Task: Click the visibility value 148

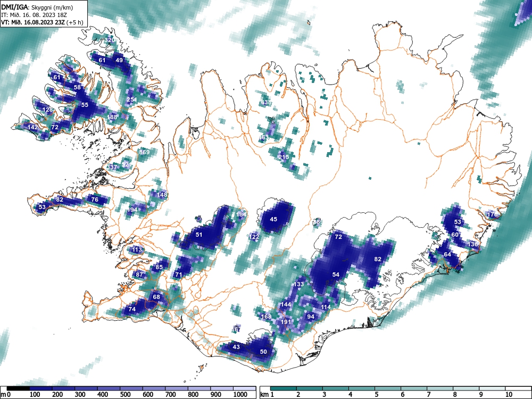Action: click(x=162, y=195)
